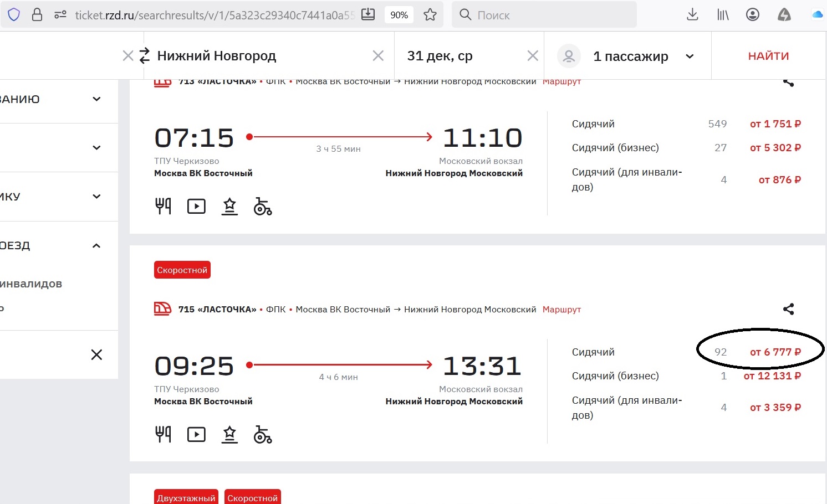Click the video entertainment icon under the 09:25 train
Screen dimensions: 827x504
[x=196, y=435]
